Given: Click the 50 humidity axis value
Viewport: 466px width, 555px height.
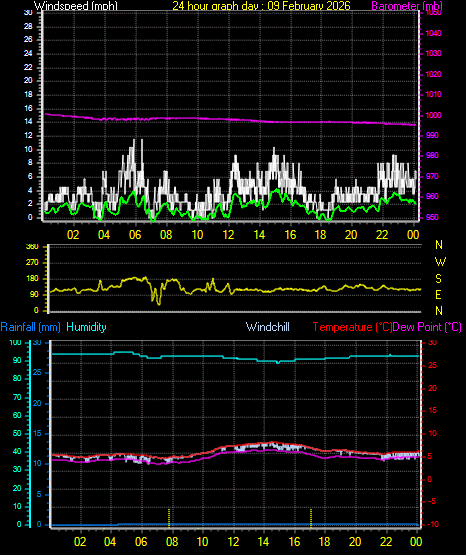Looking at the screenshot, I should (x=17, y=433).
